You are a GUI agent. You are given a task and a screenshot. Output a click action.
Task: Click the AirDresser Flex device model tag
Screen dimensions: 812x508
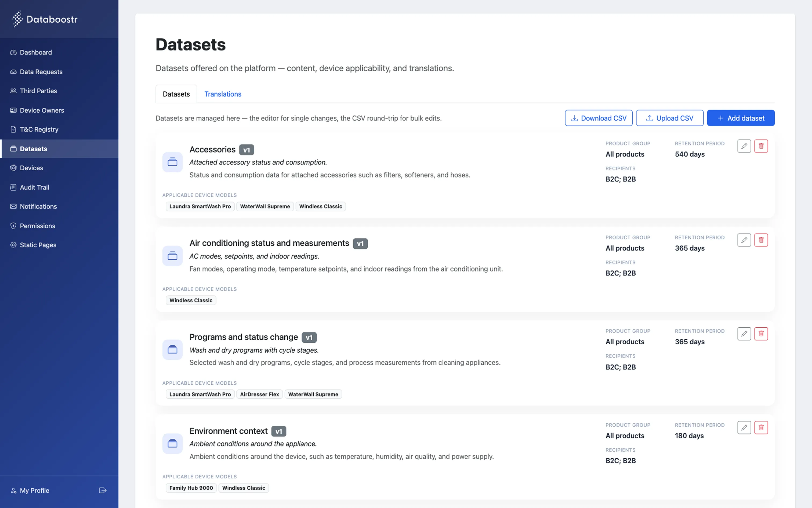[259, 394]
